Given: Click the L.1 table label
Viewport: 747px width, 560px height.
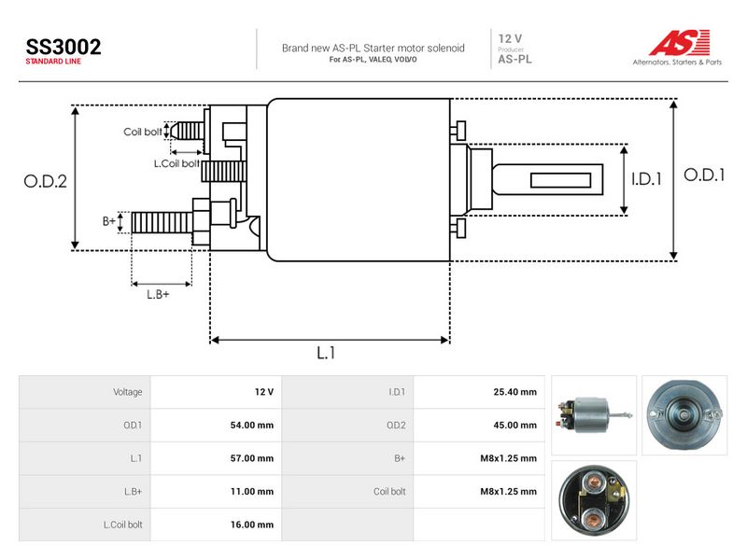Looking at the screenshot, I should pyautogui.click(x=135, y=458).
